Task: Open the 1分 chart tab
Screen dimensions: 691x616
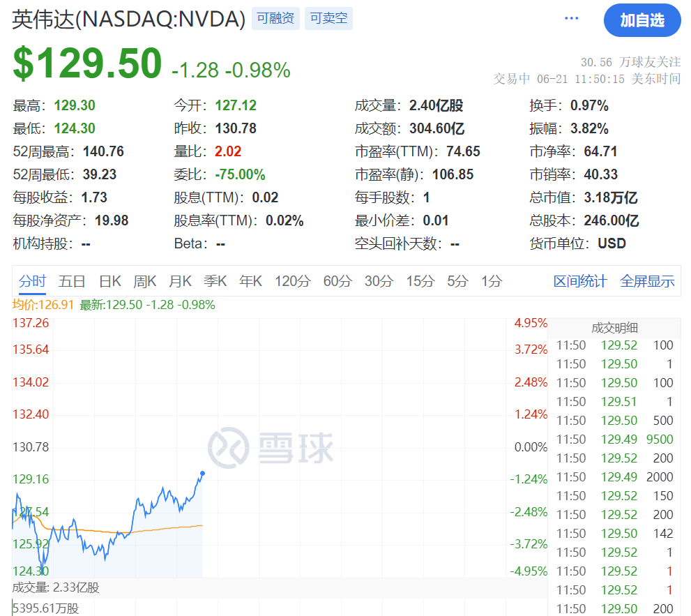Action: pyautogui.click(x=492, y=281)
